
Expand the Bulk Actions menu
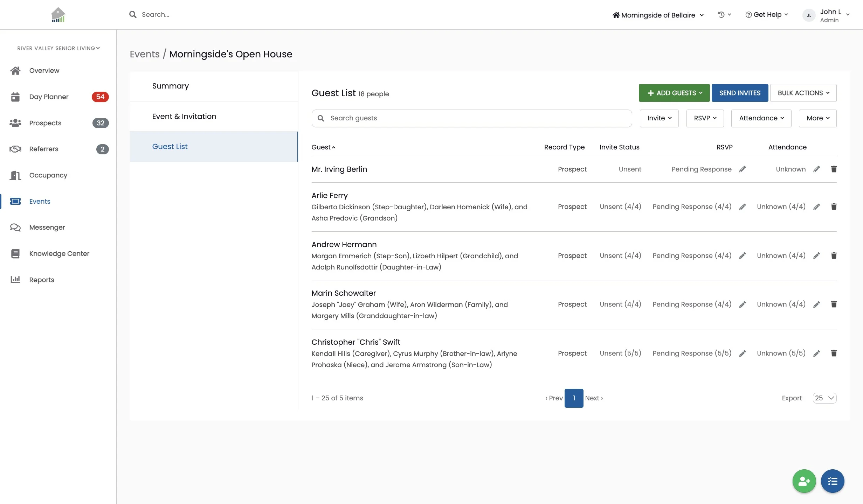(x=803, y=93)
